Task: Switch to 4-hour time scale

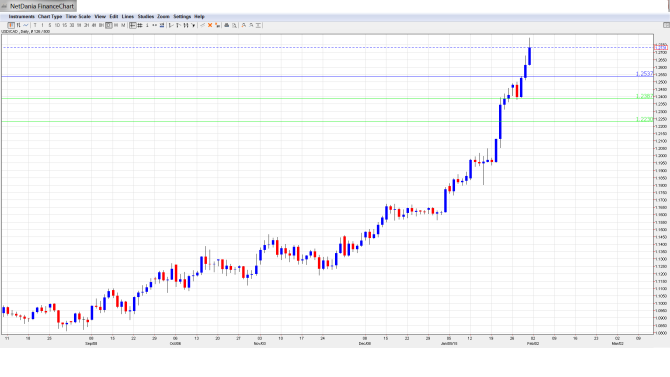Action: click(94, 25)
